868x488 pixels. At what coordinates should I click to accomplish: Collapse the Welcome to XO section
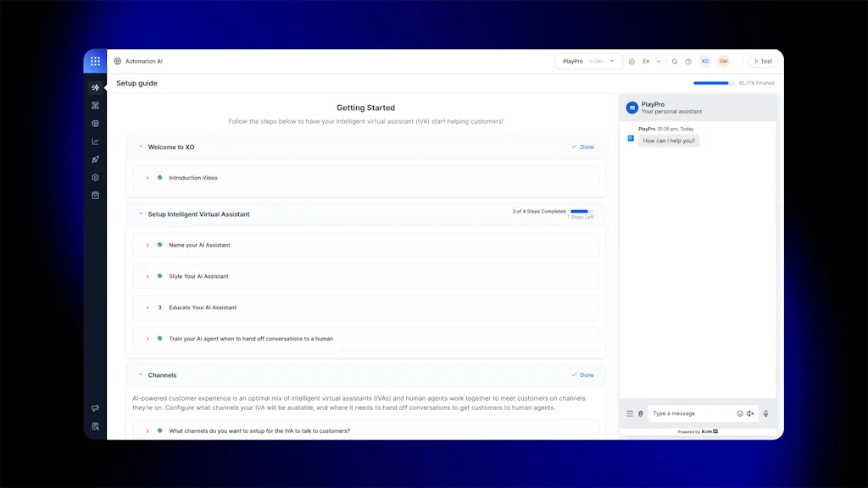pyautogui.click(x=141, y=147)
